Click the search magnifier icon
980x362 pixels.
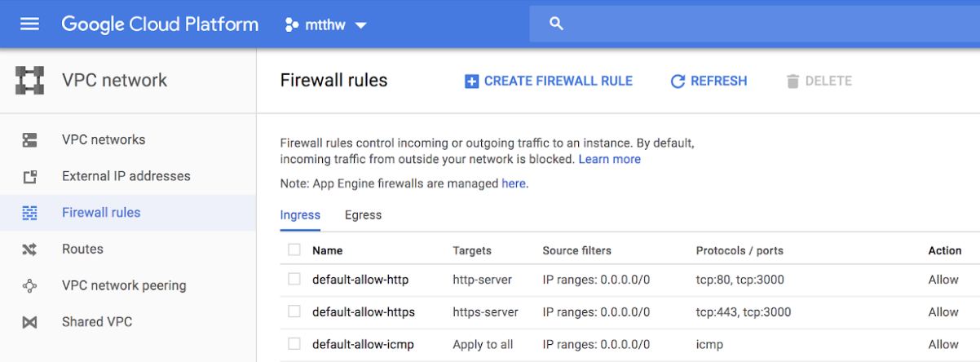[557, 24]
